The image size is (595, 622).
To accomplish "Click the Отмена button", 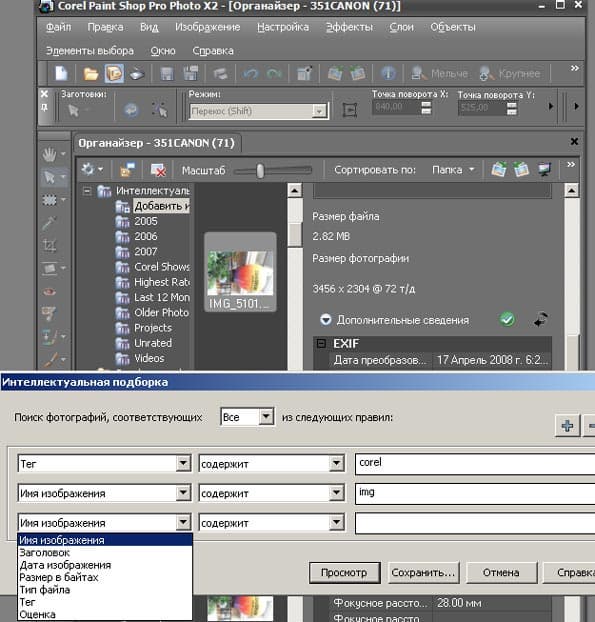I will tap(501, 572).
